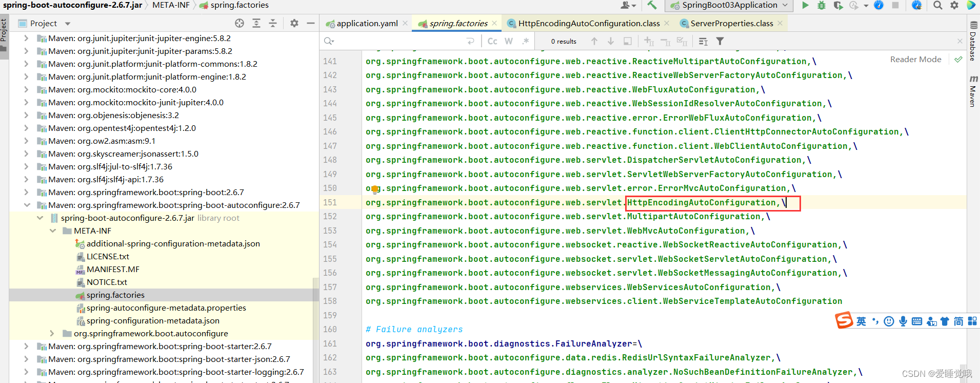
Task: Switch to HttpEncodingAutoConfiguration.class tab
Action: pyautogui.click(x=589, y=23)
